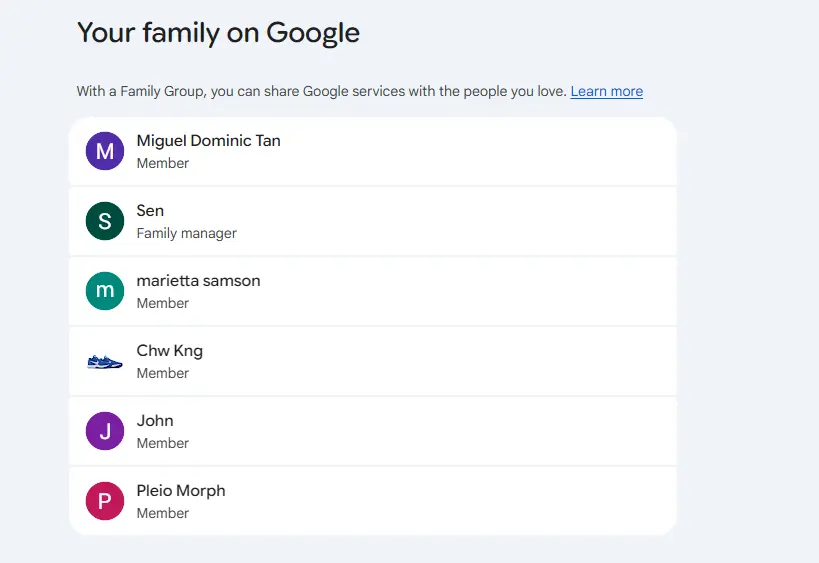
Task: Open the Learn more link
Action: pos(606,91)
